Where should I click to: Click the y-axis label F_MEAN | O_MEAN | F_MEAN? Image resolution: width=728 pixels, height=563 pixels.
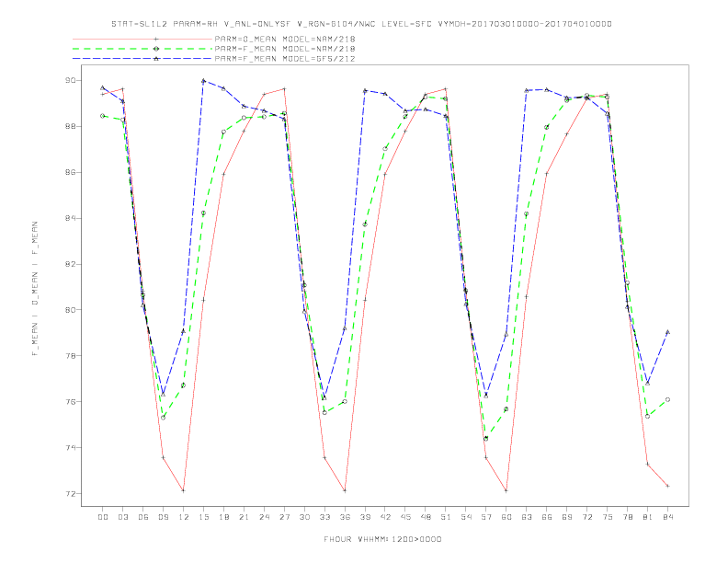[x=35, y=289]
